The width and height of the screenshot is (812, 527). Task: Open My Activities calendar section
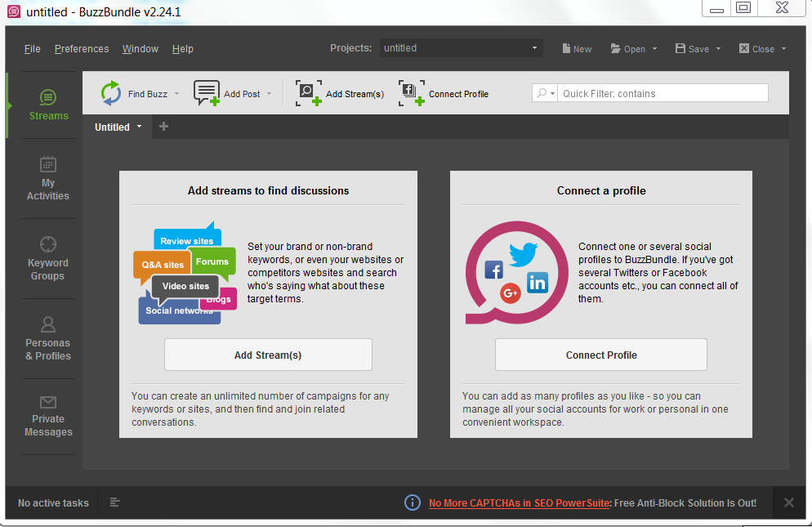[x=48, y=179]
